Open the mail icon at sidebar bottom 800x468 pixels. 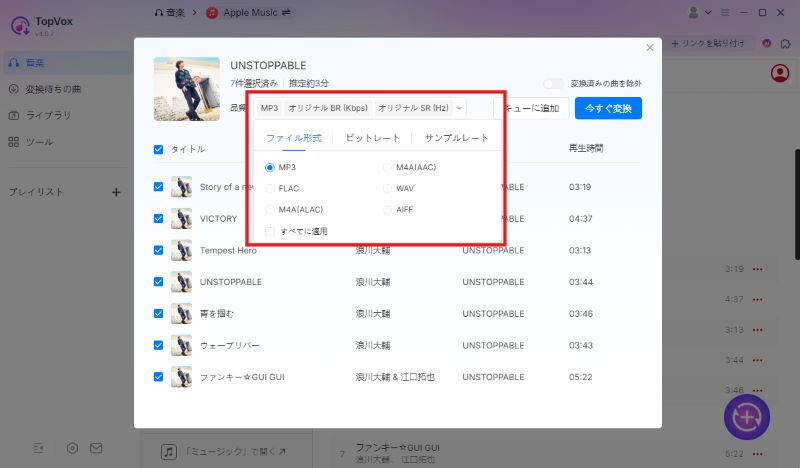pos(96,448)
